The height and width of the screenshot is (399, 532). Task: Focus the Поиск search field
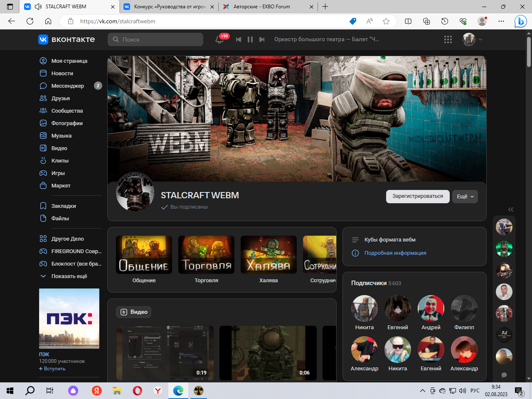coord(155,39)
